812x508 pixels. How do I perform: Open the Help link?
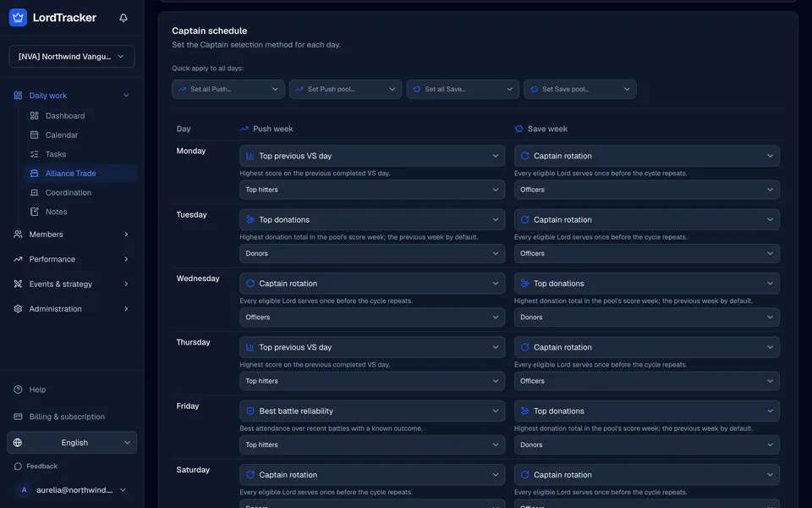coord(71,389)
